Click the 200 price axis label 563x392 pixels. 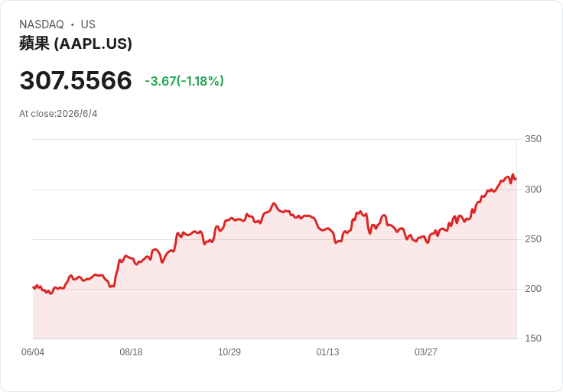click(x=533, y=288)
